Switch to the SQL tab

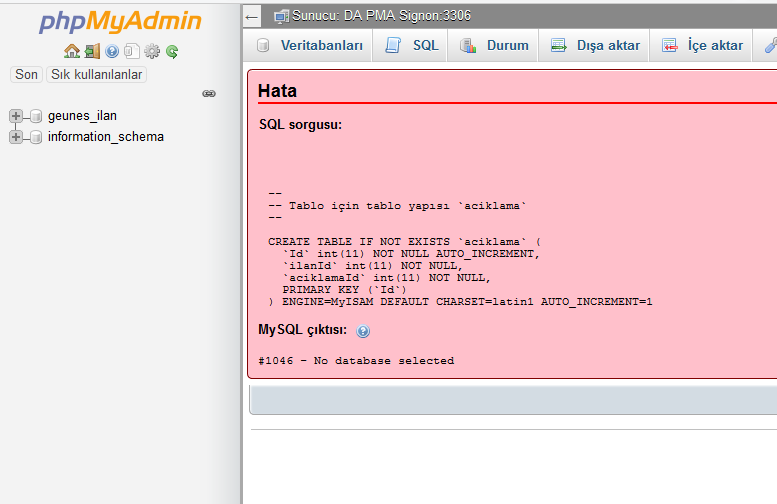[x=413, y=45]
